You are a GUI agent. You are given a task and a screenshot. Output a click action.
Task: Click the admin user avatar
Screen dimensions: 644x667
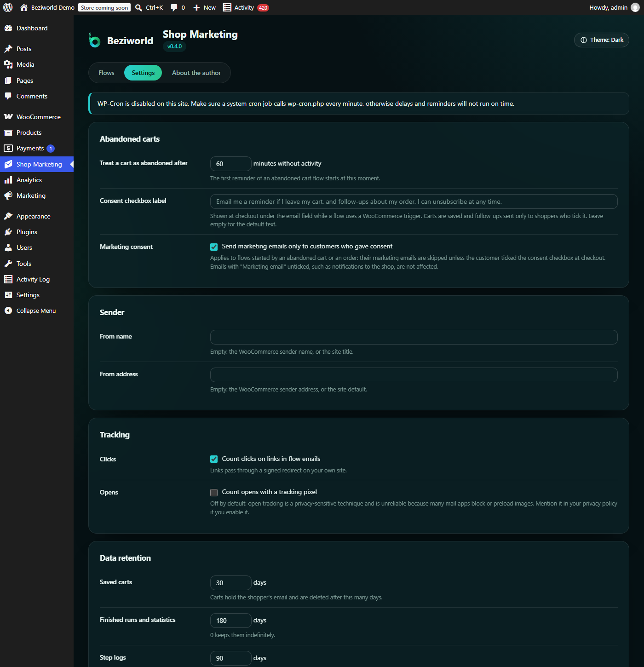point(635,7)
